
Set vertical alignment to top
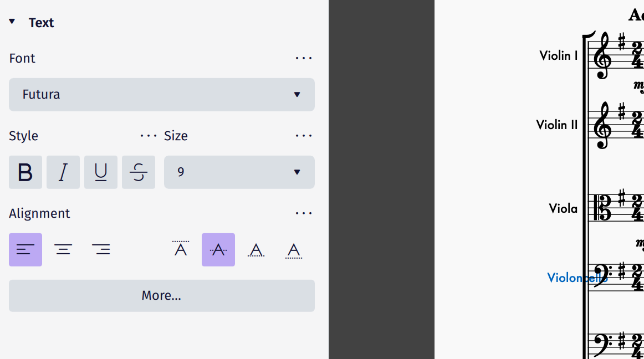180,249
